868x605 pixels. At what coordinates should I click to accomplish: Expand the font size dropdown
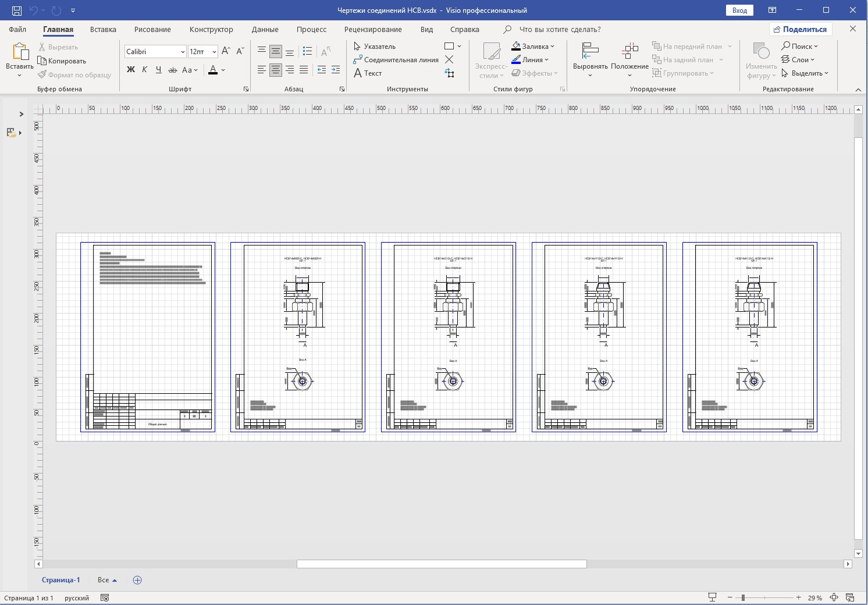point(214,52)
